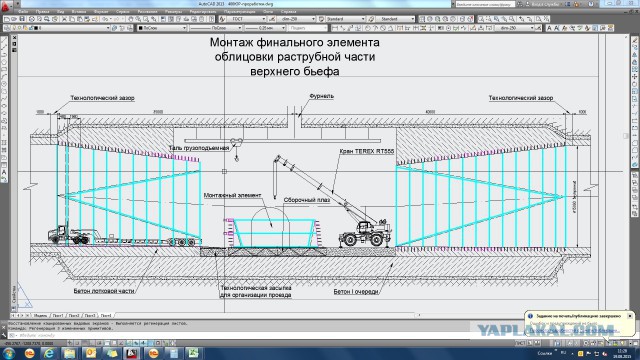Screen dimensions: 640x360
Task: Select the Zoom Window tool
Action: pos(146,19)
